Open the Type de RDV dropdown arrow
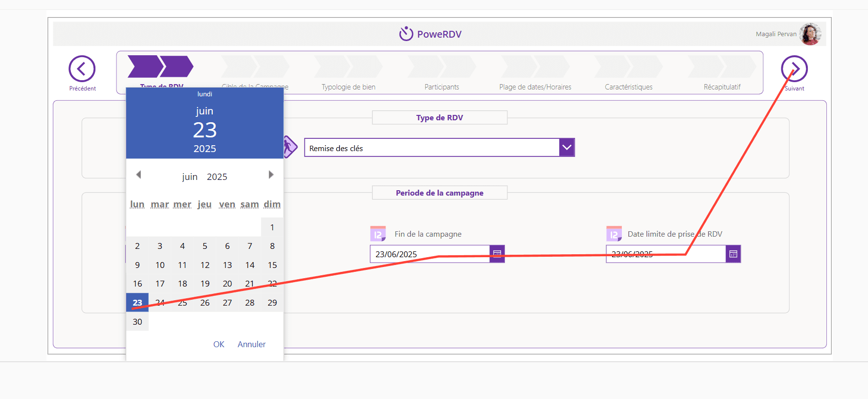The image size is (868, 399). [567, 147]
